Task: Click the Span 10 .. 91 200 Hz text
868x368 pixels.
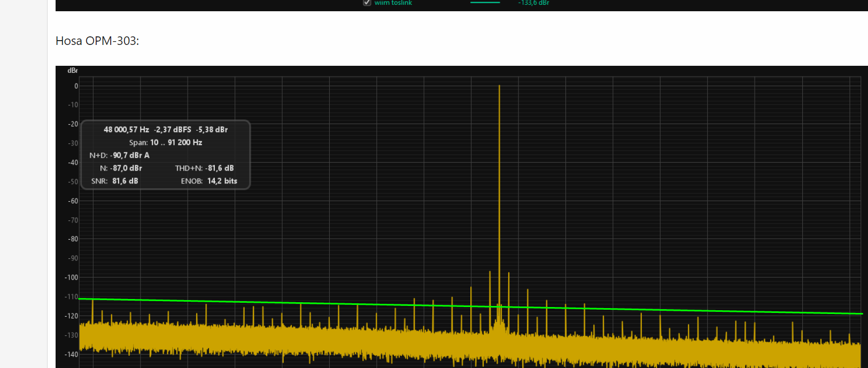Action: (166, 142)
